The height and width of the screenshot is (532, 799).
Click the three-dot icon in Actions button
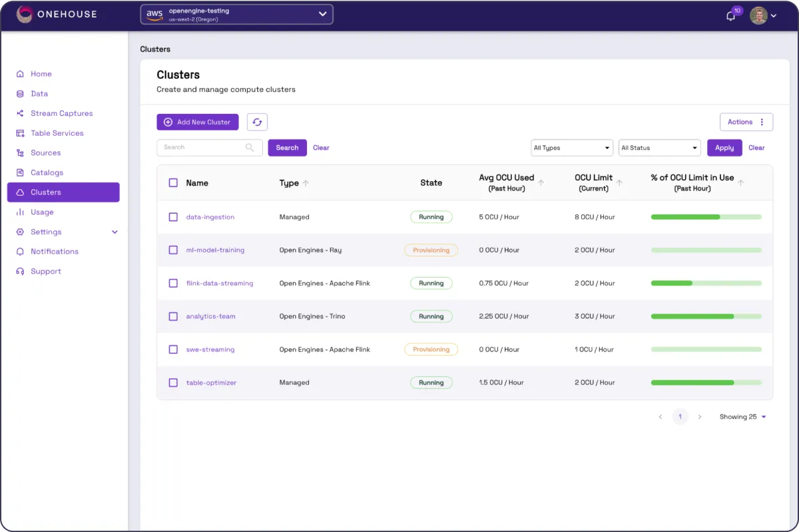762,122
